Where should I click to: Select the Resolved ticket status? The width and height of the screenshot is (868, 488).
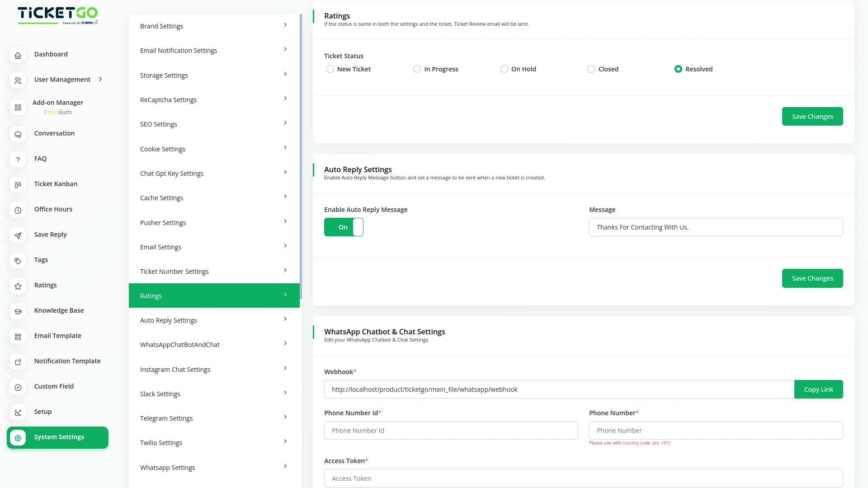(x=678, y=69)
